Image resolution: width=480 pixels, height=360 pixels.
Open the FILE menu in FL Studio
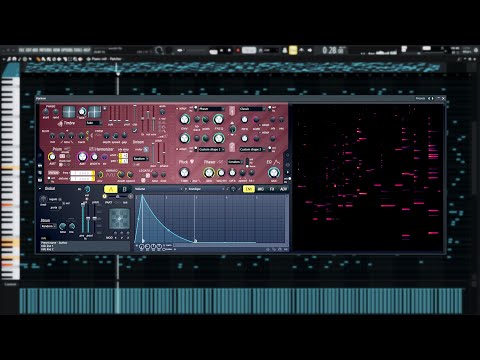pos(21,50)
